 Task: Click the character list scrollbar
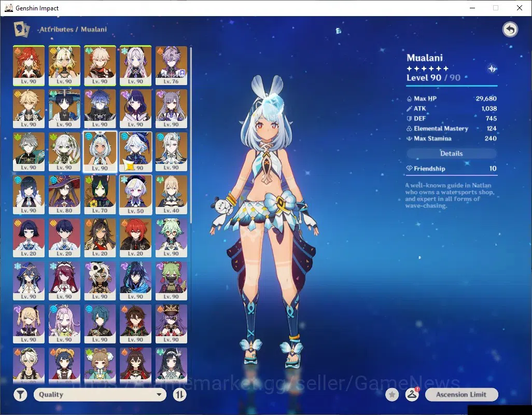point(191,135)
